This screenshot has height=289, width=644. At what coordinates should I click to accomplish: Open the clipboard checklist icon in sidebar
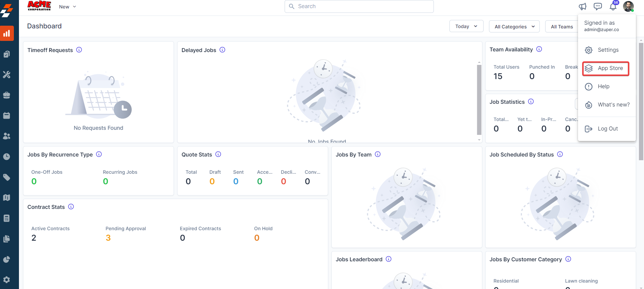[7, 54]
